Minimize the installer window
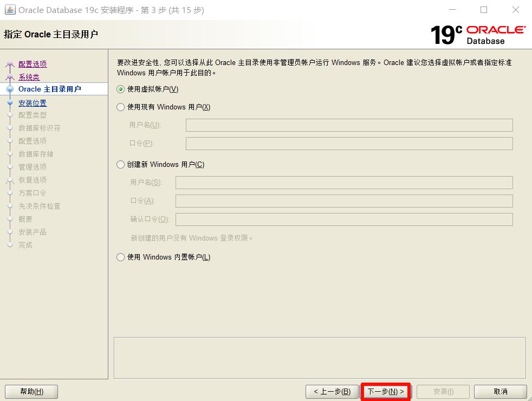This screenshot has height=401, width=532. point(452,10)
